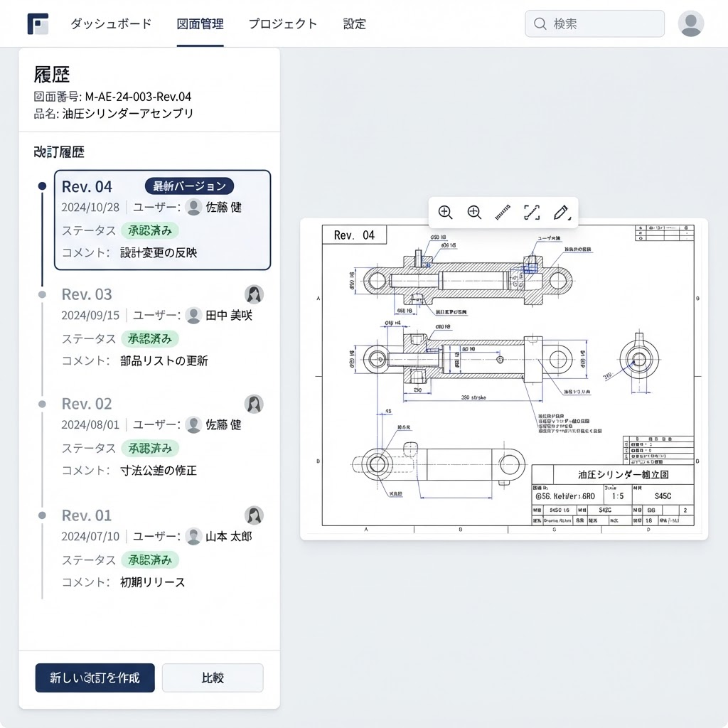Click the user name 山本 太郎
Viewport: 728px width, 728px height.
[229, 536]
